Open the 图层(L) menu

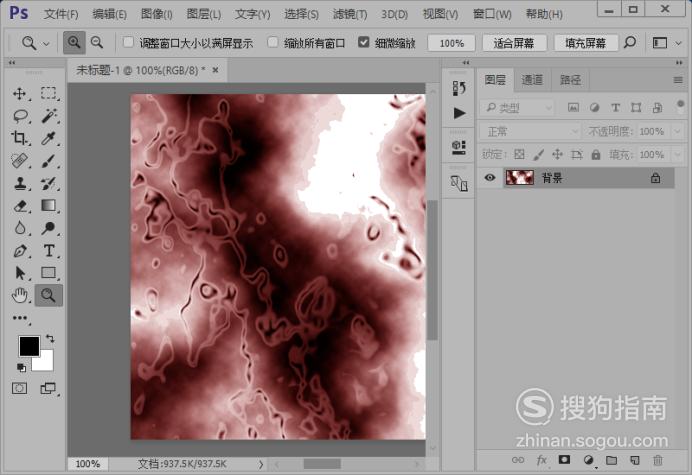203,14
